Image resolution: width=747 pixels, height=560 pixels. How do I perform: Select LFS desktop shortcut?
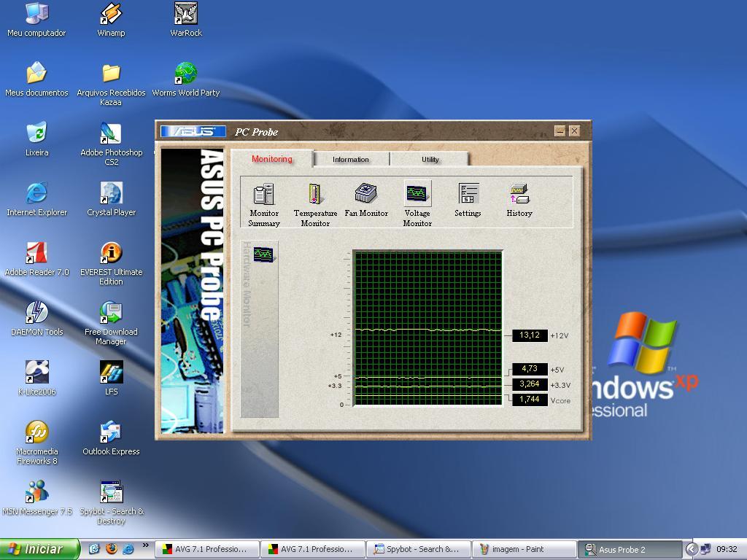click(111, 378)
